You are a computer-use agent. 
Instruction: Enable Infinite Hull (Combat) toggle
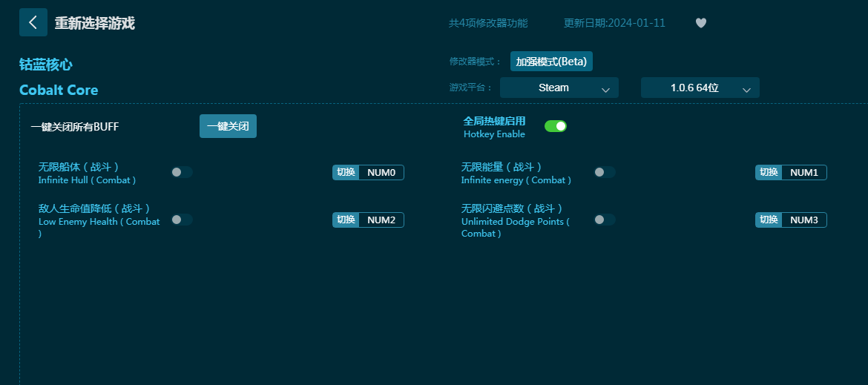[182, 172]
